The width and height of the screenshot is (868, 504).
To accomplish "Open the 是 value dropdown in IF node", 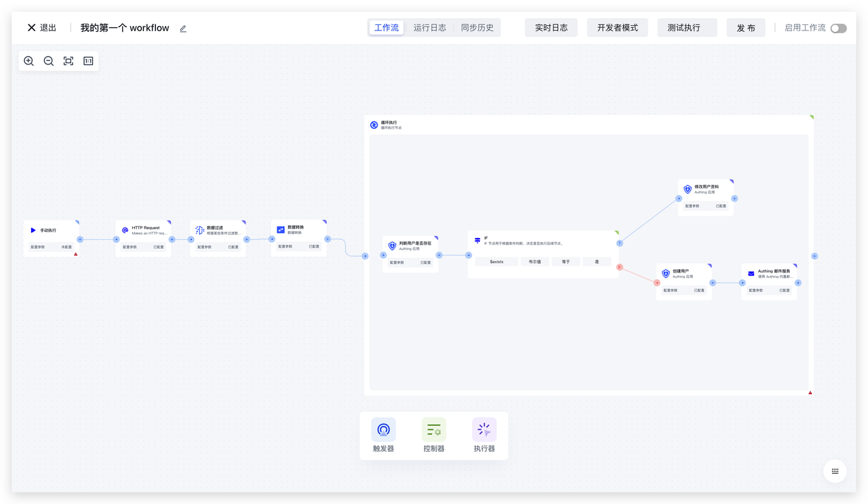I will 597,262.
